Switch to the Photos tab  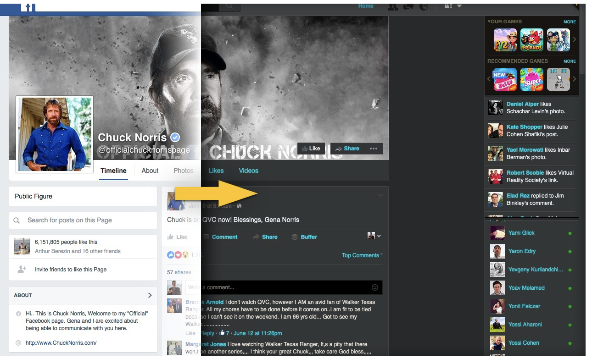[184, 171]
